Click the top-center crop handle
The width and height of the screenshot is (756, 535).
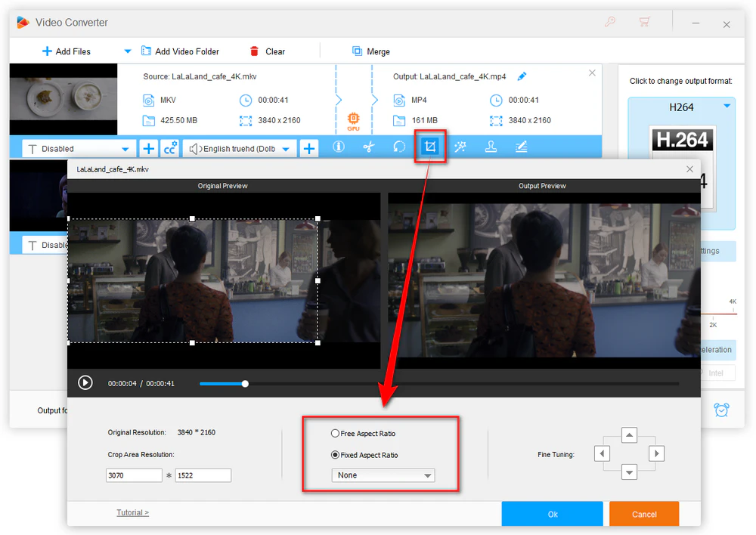point(192,219)
